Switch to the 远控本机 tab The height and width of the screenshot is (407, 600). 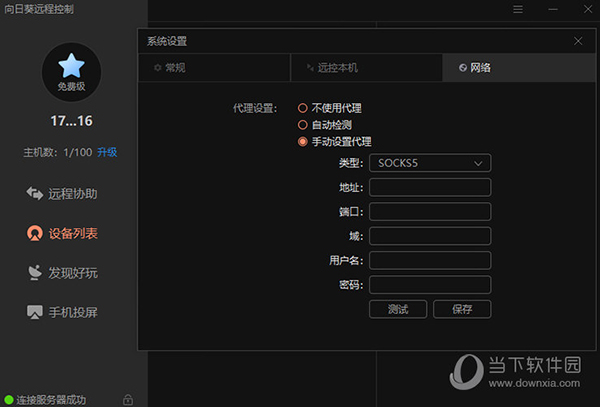[367, 68]
